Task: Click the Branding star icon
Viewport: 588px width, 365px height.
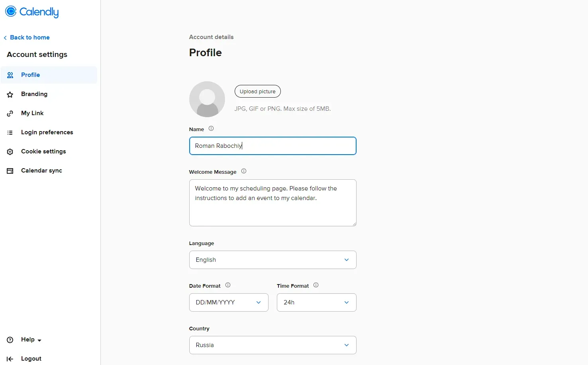Action: tap(10, 94)
